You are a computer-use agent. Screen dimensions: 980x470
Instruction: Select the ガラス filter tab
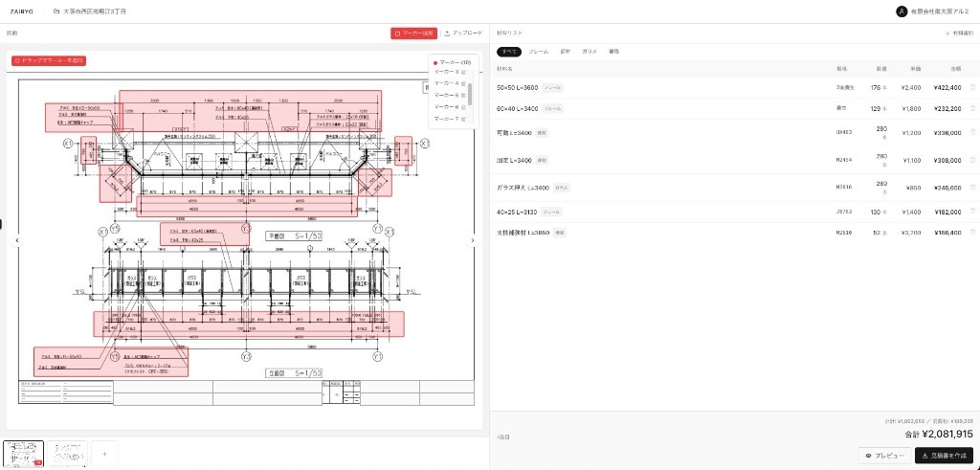tap(590, 52)
